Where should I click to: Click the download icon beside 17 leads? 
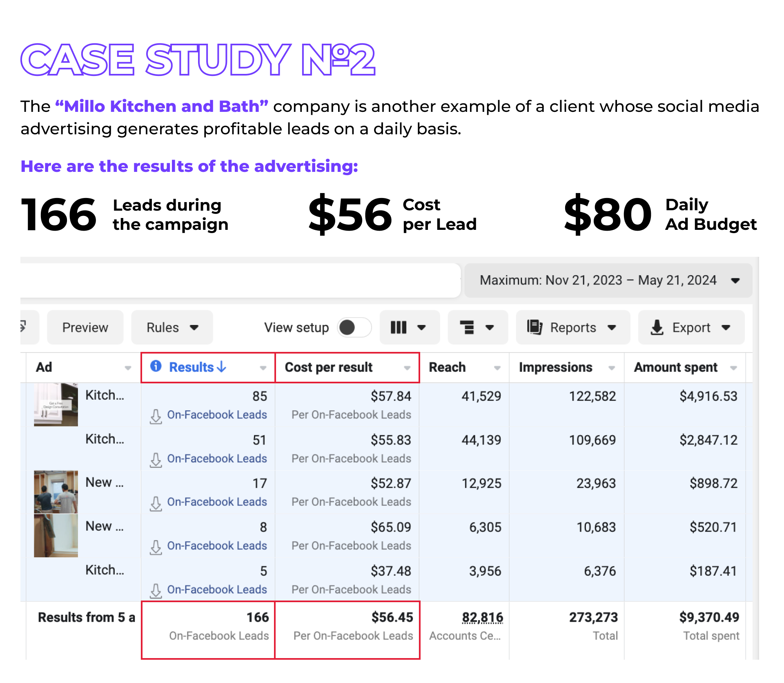point(156,503)
